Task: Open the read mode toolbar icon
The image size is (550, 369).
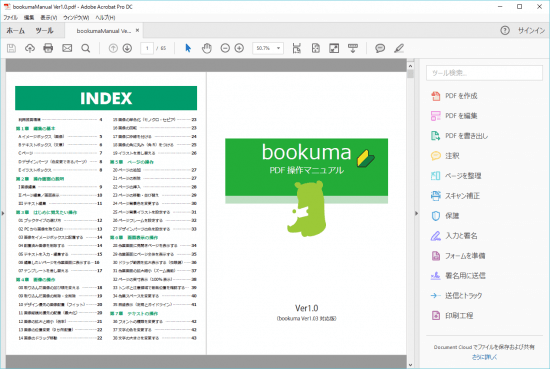Action: click(353, 48)
